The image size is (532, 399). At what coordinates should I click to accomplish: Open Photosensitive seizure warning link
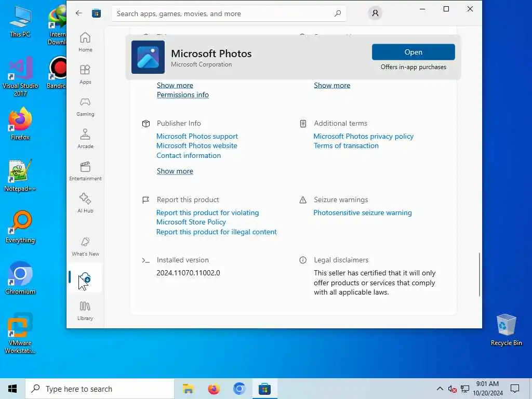(x=362, y=212)
